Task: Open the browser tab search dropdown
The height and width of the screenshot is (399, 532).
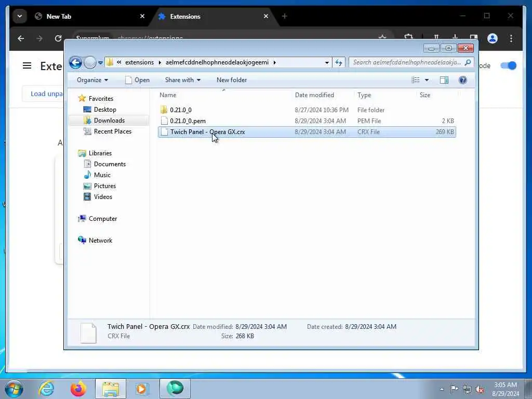Action: point(20,16)
